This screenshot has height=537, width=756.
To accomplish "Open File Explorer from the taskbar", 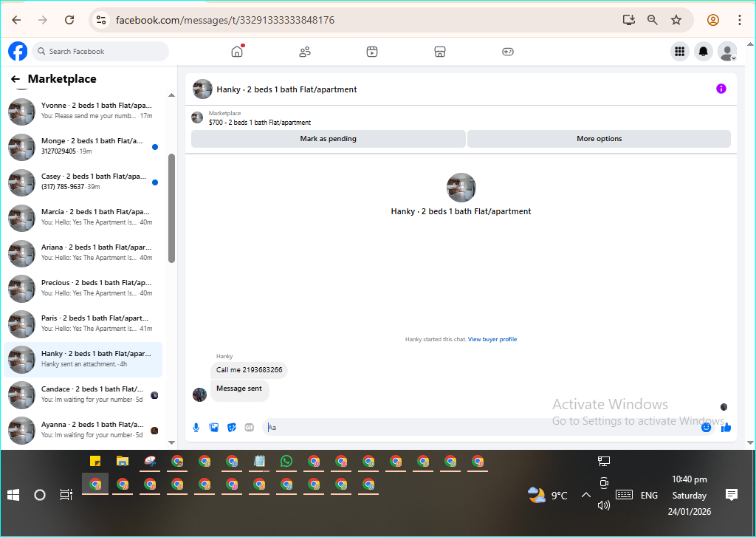I will point(123,462).
